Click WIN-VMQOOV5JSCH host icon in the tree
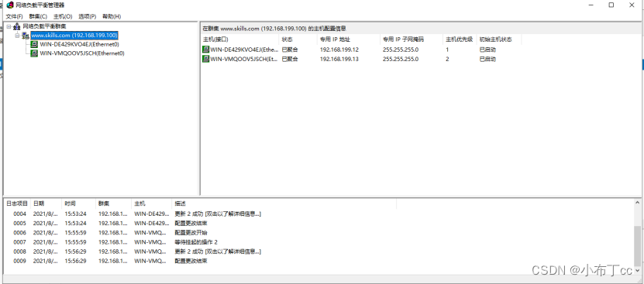This screenshot has height=284, width=644. [34, 53]
